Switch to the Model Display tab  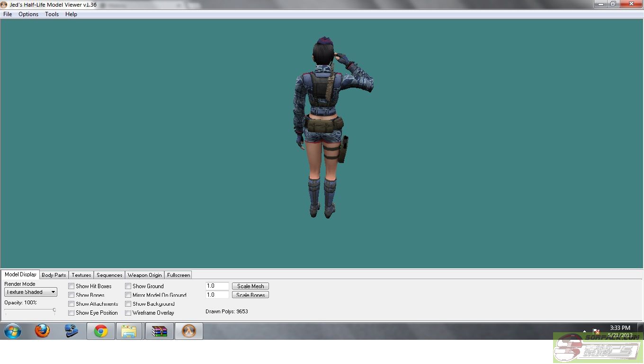20,274
